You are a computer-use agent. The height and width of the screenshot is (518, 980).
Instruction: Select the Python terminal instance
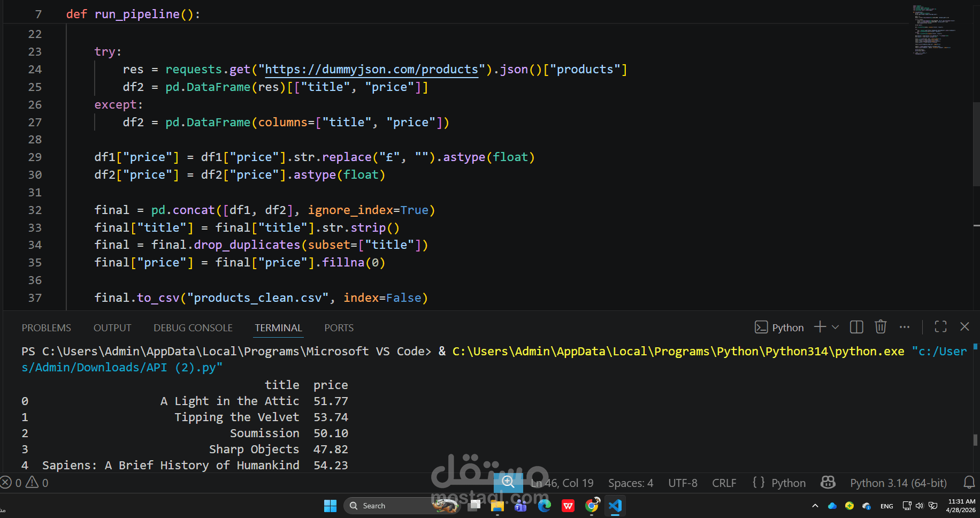[x=779, y=327]
